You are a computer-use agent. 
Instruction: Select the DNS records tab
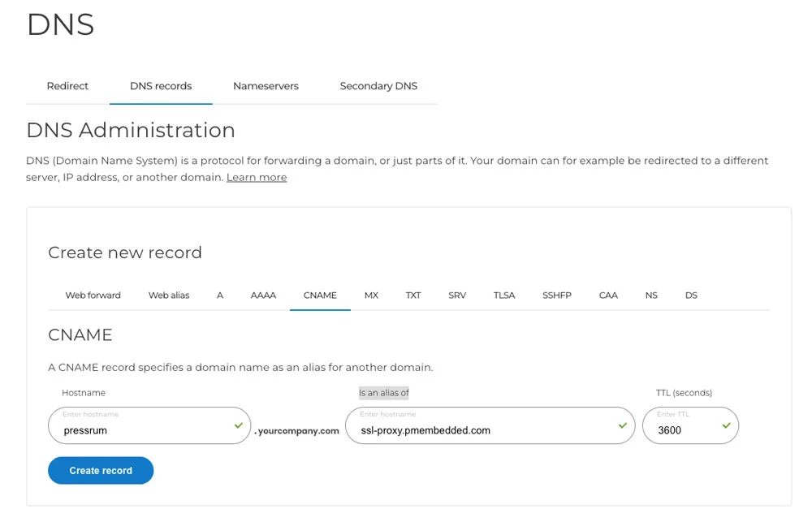pos(161,86)
